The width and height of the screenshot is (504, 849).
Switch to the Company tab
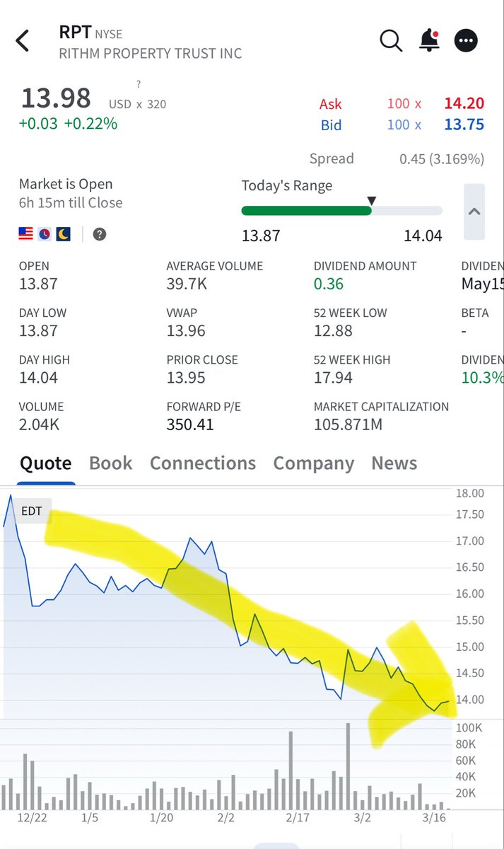click(314, 463)
